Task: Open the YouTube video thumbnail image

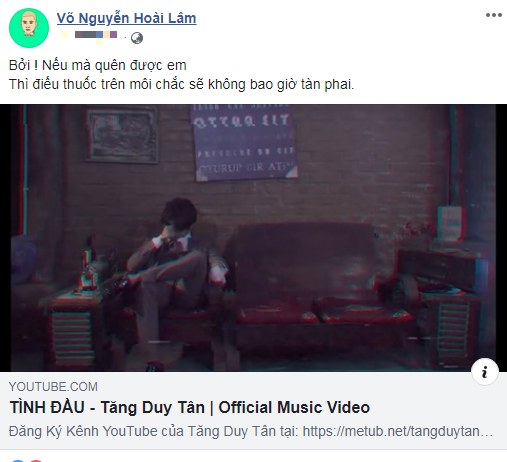Action: 253,238
